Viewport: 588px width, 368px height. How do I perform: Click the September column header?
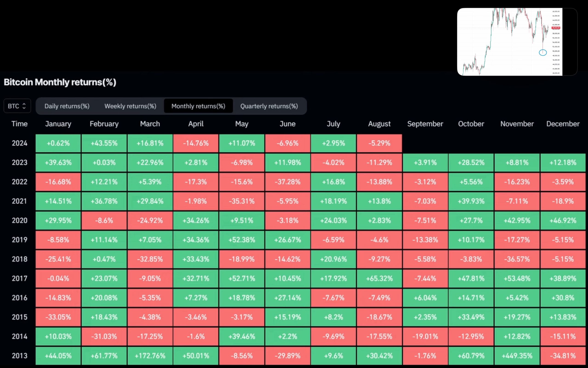click(425, 124)
